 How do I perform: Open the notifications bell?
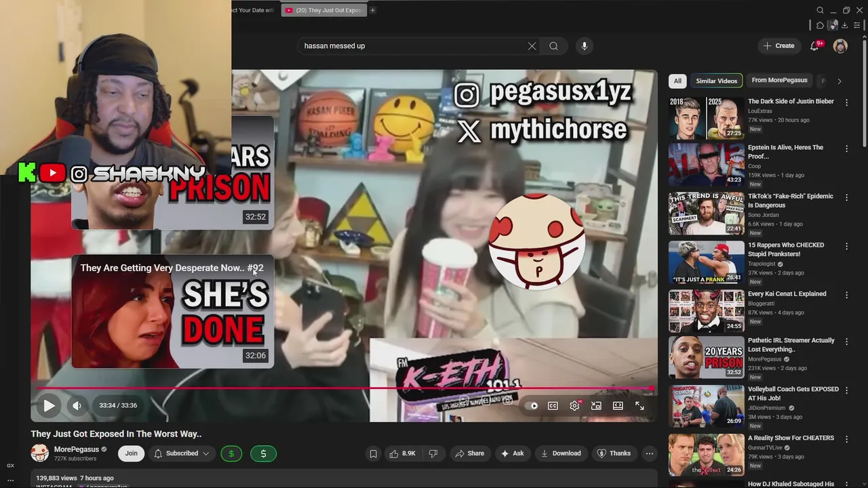(x=814, y=46)
